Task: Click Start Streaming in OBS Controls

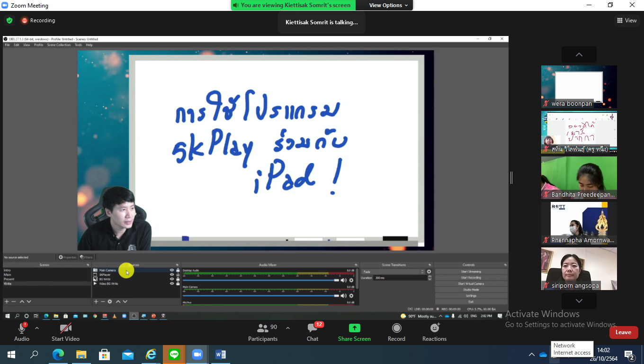Action: (x=471, y=272)
